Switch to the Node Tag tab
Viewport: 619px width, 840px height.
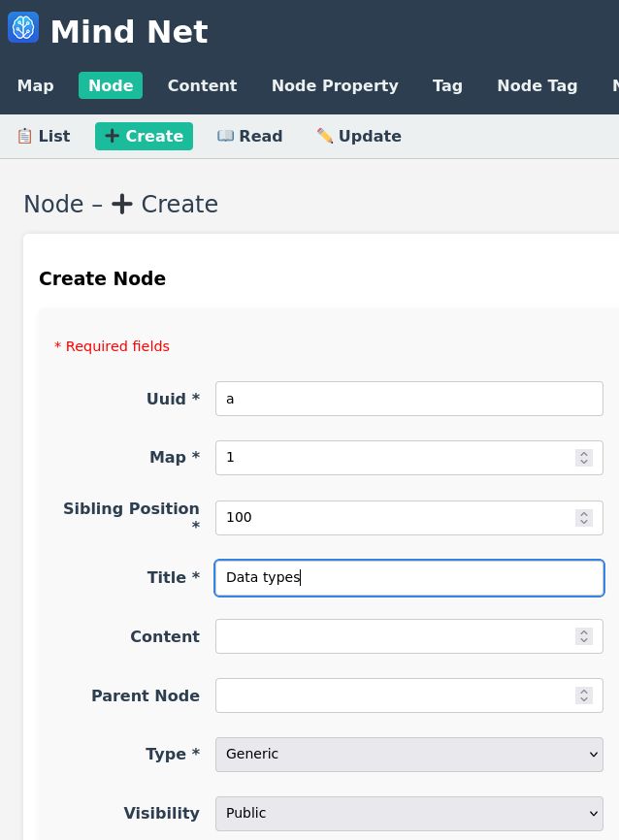pyautogui.click(x=537, y=85)
